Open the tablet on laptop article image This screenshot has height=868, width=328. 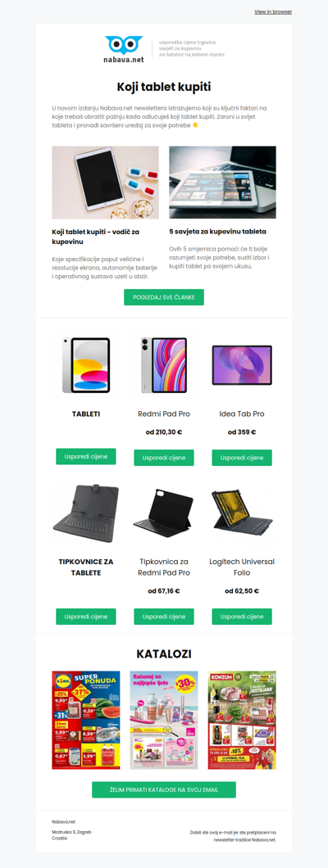click(x=223, y=182)
